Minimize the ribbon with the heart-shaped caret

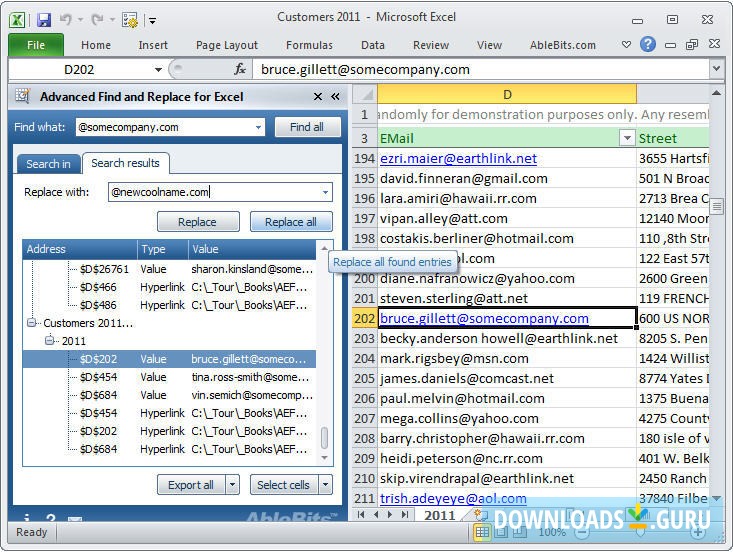coord(626,45)
